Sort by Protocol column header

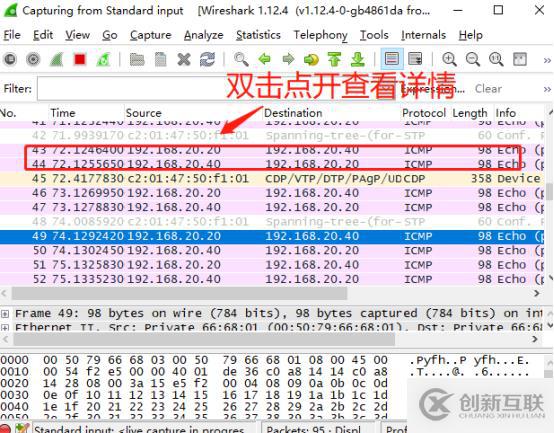click(424, 113)
